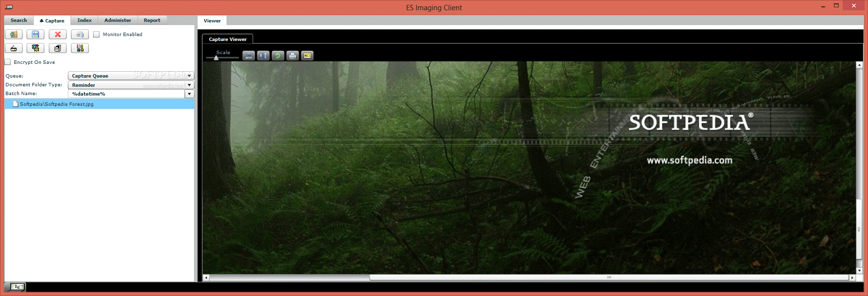Click the single scanner icon button
The height and width of the screenshot is (296, 868).
[x=14, y=48]
